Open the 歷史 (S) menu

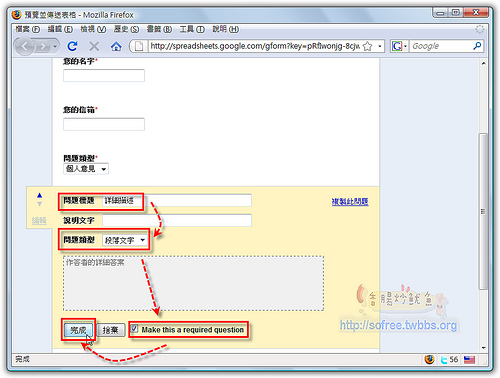(x=126, y=29)
